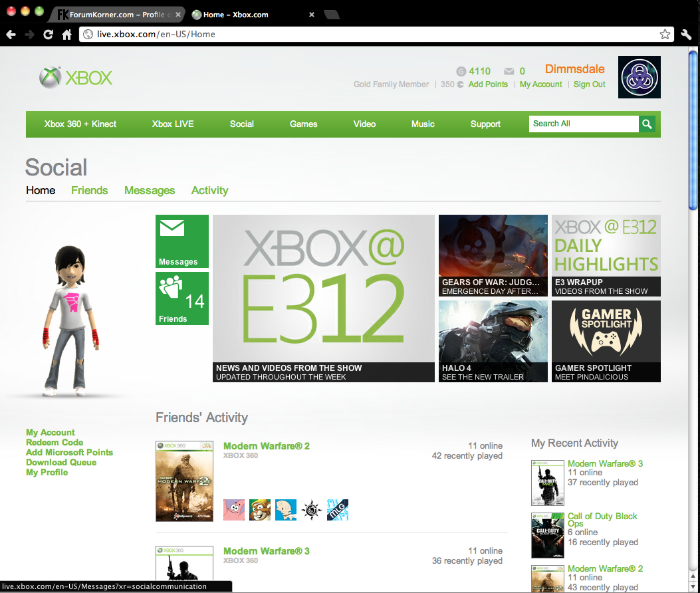Open the Video navigation menu

pyautogui.click(x=364, y=124)
